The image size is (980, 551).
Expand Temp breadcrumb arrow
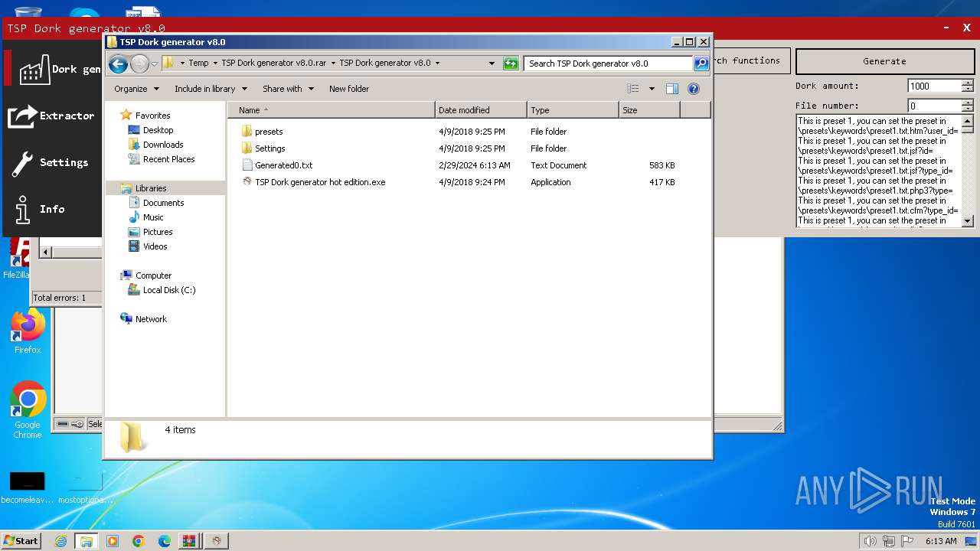[215, 64]
